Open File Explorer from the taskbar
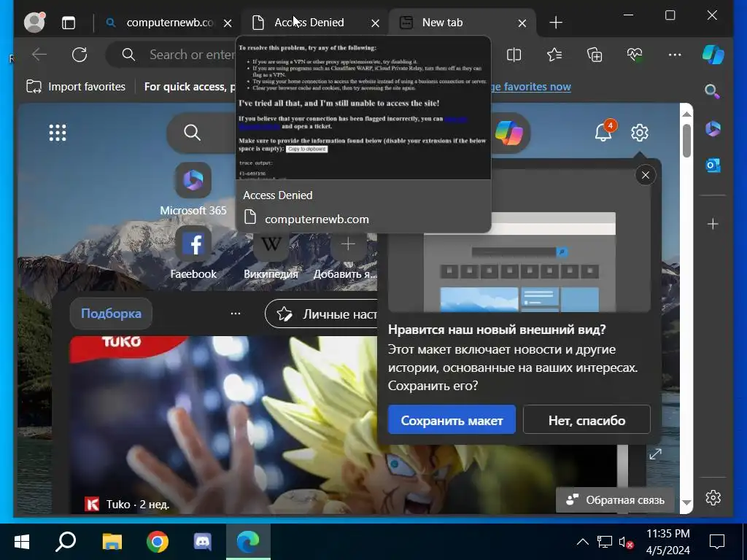Image resolution: width=747 pixels, height=560 pixels. 112,542
